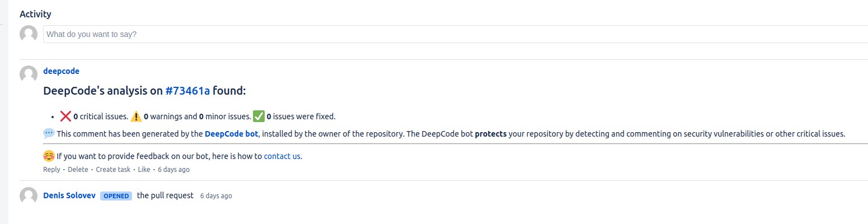Like the deepcode comment
The width and height of the screenshot is (868, 224).
tap(144, 169)
